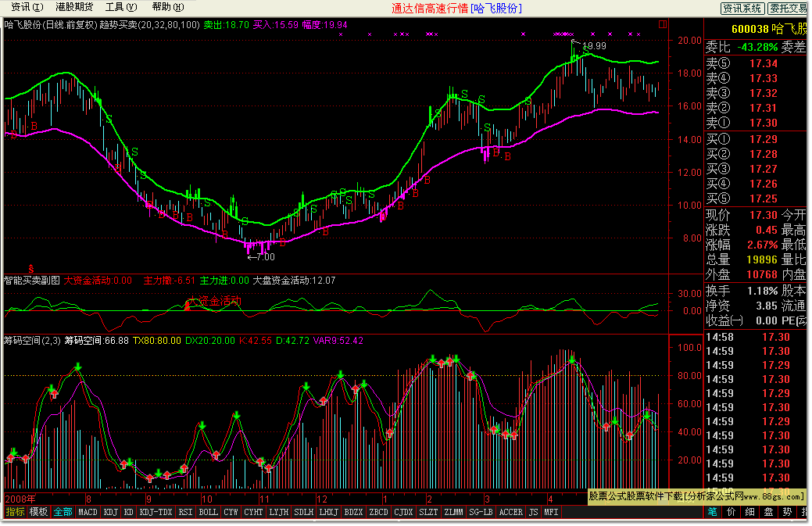Open the 港股期货 menu

pyautogui.click(x=74, y=7)
